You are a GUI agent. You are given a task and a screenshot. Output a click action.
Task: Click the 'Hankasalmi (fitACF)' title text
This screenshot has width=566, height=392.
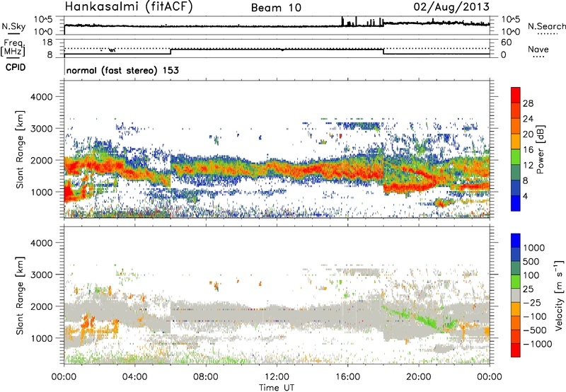(x=129, y=6)
